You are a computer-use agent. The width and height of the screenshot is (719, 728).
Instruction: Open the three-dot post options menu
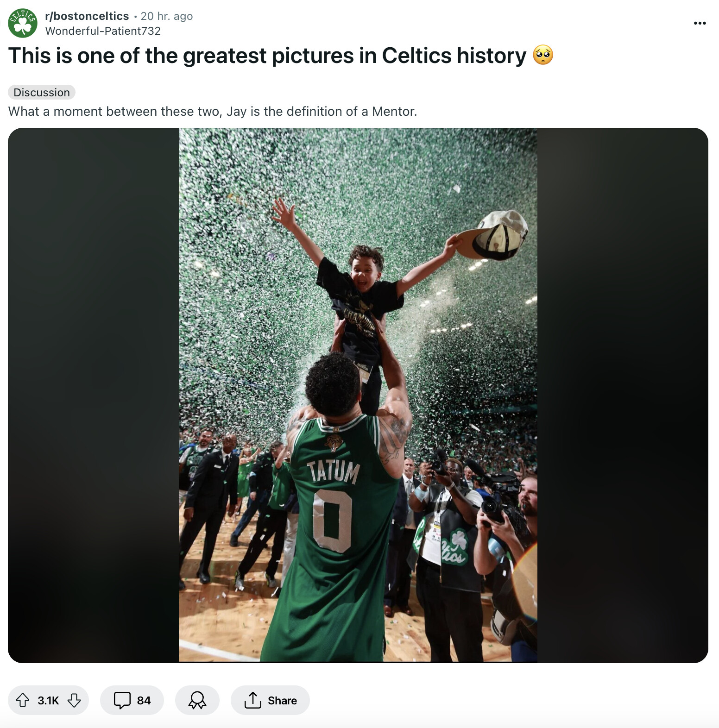700,23
